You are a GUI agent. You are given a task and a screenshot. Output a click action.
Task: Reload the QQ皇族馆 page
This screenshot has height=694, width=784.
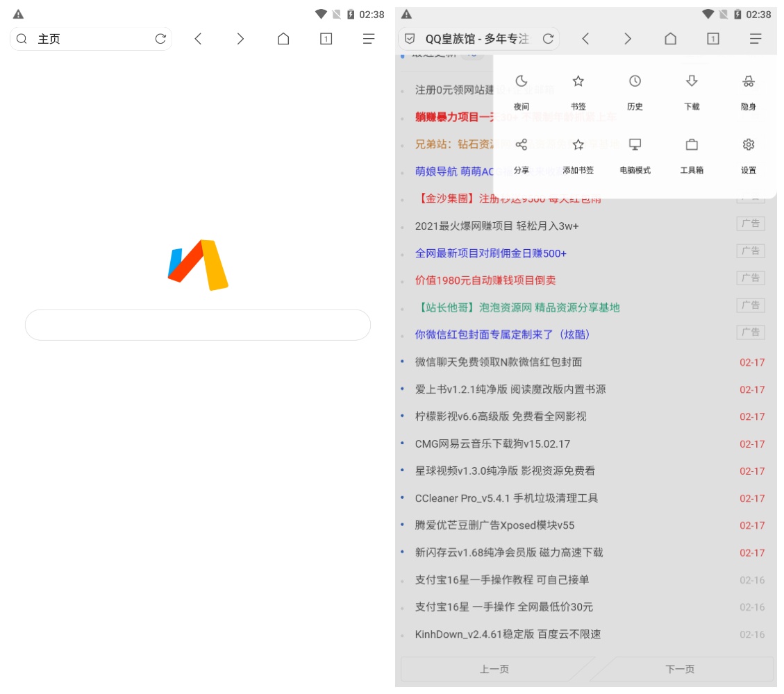(x=548, y=39)
